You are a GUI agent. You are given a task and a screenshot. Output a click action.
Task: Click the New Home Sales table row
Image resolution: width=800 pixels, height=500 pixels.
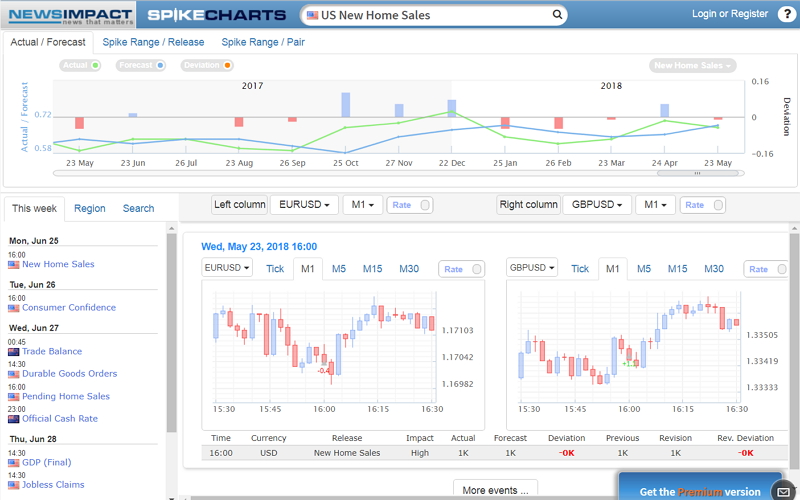pyautogui.click(x=494, y=453)
